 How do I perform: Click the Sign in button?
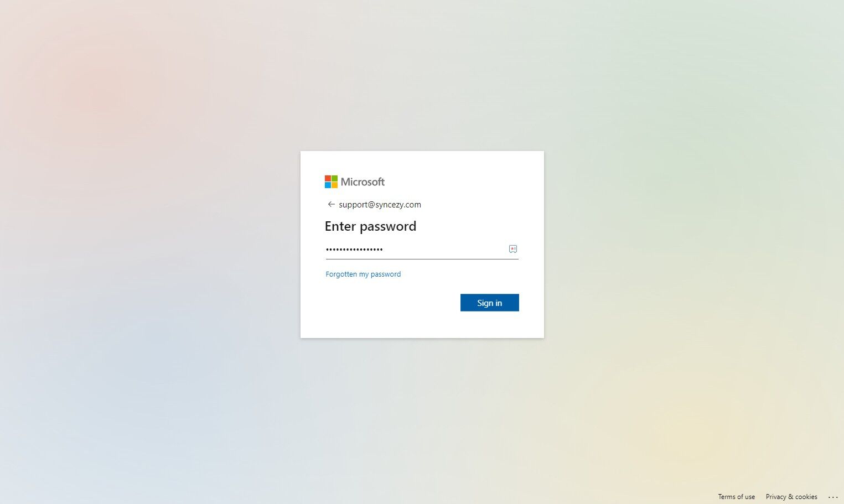click(490, 303)
